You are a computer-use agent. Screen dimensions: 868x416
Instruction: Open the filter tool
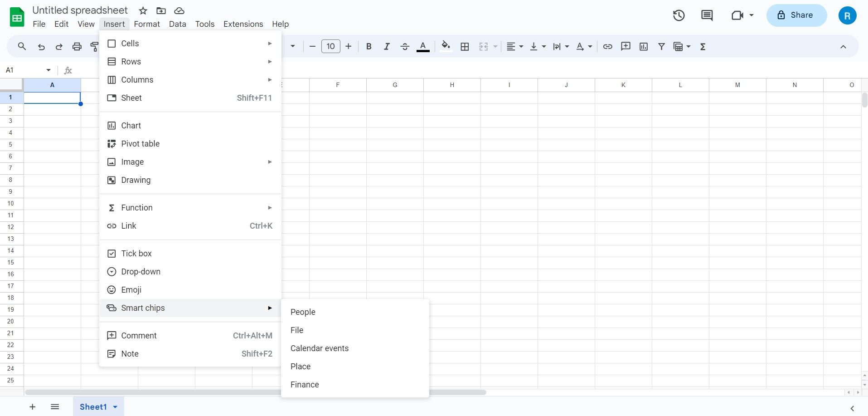tap(661, 46)
